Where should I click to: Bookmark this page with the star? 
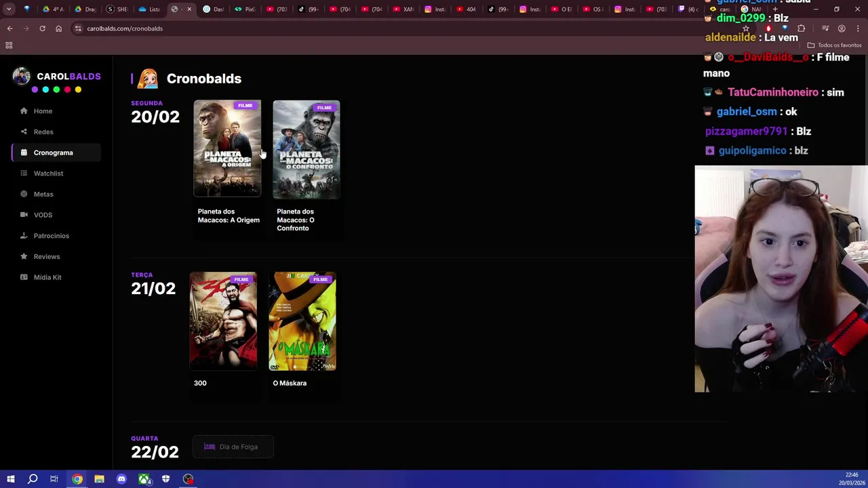(746, 28)
